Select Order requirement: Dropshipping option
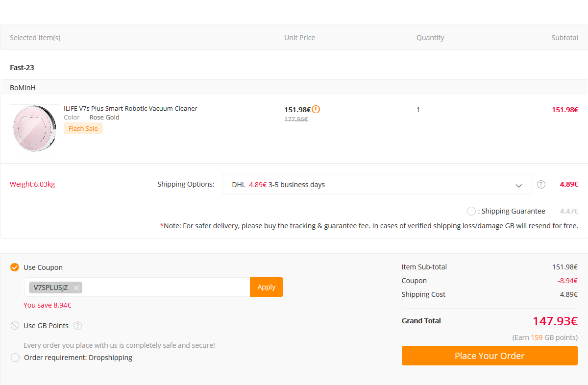This screenshot has width=588, height=385. point(15,358)
